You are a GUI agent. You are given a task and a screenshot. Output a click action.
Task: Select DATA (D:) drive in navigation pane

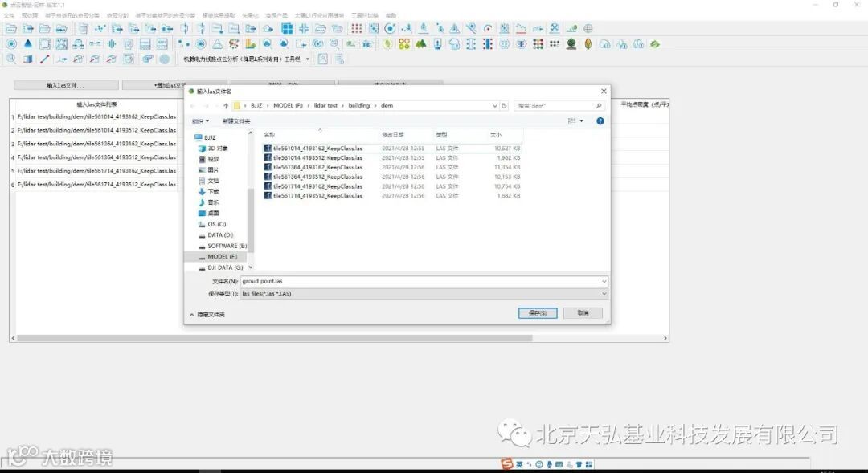[219, 235]
